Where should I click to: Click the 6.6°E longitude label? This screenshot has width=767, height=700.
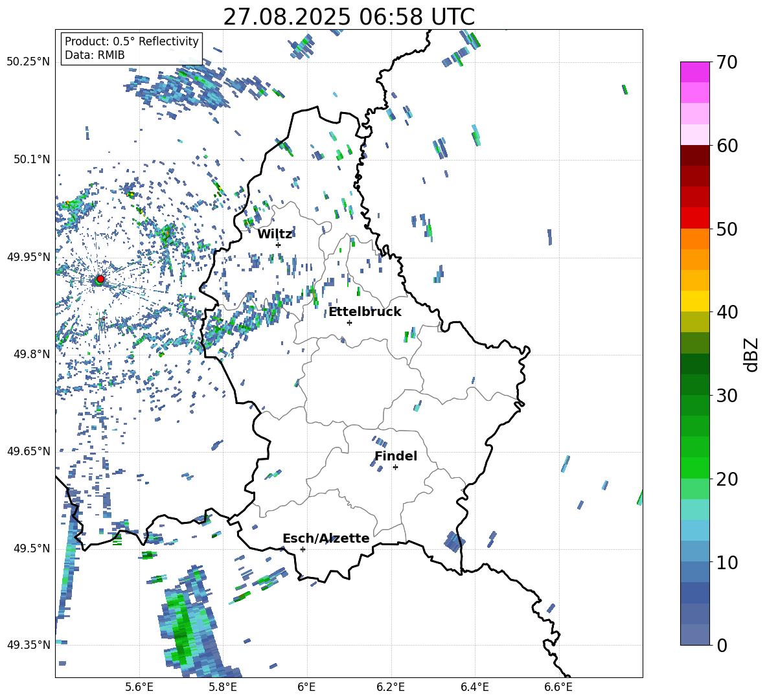tap(558, 687)
